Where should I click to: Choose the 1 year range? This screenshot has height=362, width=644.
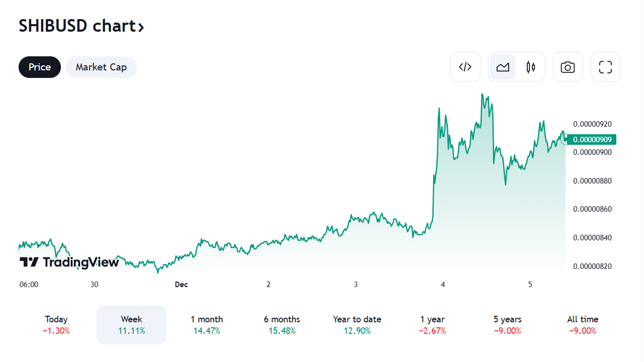pyautogui.click(x=433, y=325)
